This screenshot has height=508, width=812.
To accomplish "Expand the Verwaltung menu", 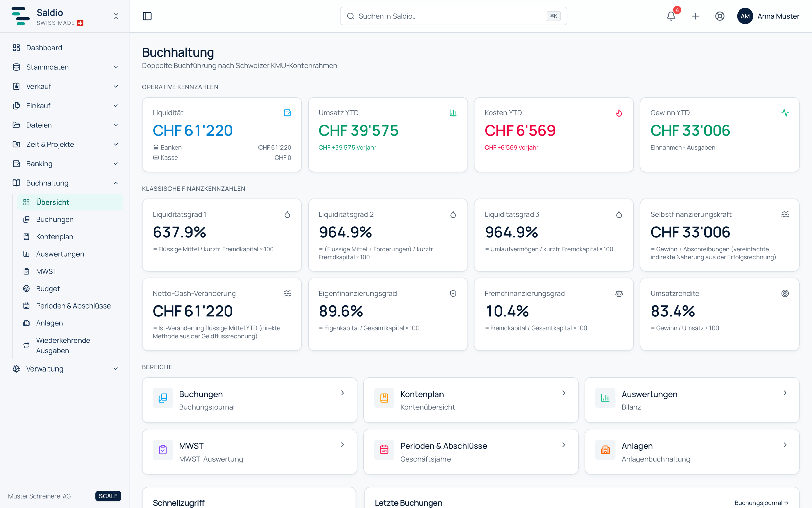I will (65, 369).
